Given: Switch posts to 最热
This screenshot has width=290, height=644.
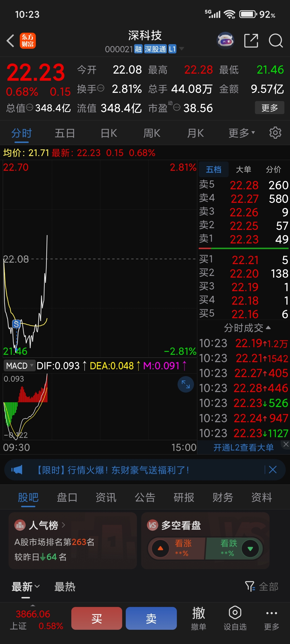Looking at the screenshot, I should (65, 587).
